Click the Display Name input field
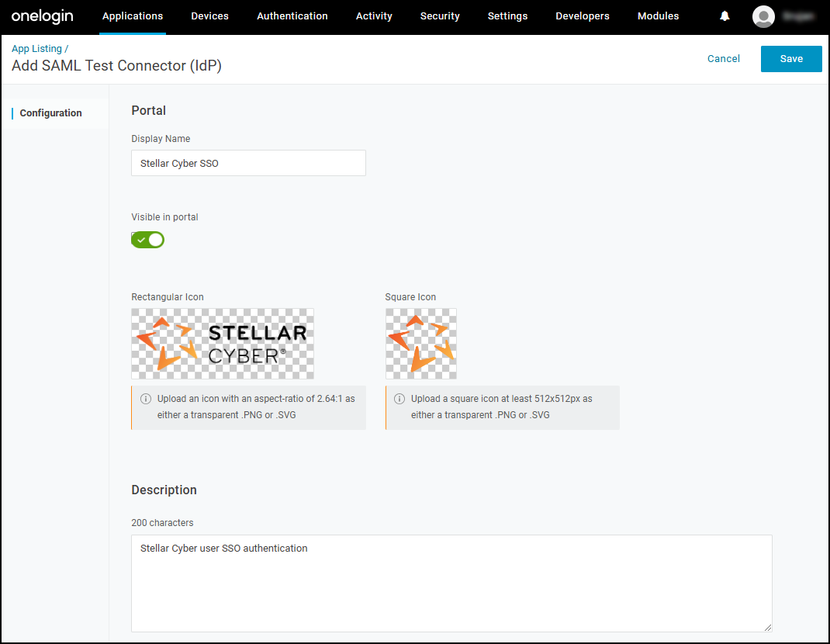 (248, 163)
